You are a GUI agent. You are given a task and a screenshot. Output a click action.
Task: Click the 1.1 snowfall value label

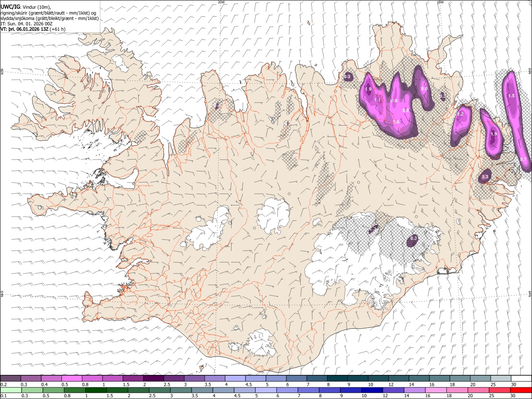point(377,100)
